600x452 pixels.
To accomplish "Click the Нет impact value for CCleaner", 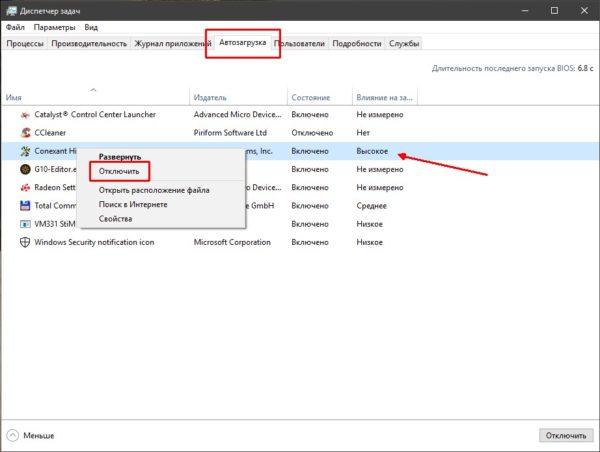I will click(x=363, y=133).
